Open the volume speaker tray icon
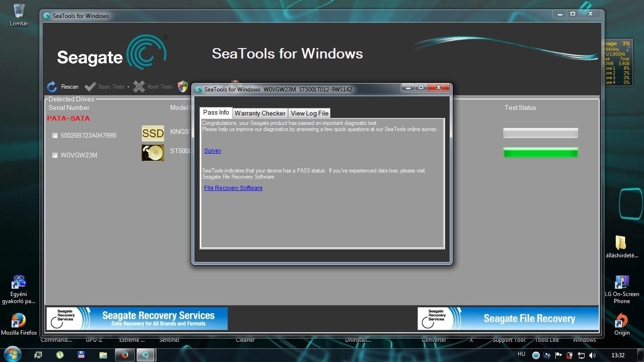Viewport: 644px width, 362px height. point(592,355)
